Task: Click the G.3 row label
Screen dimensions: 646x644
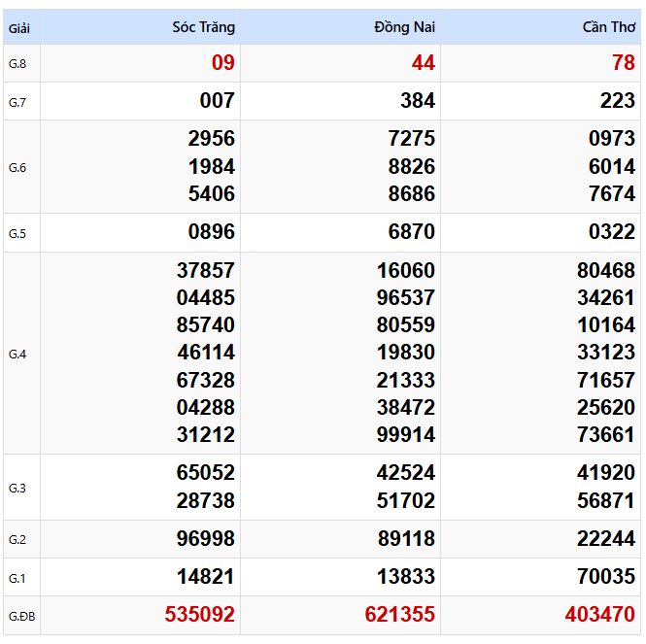Action: 17,488
